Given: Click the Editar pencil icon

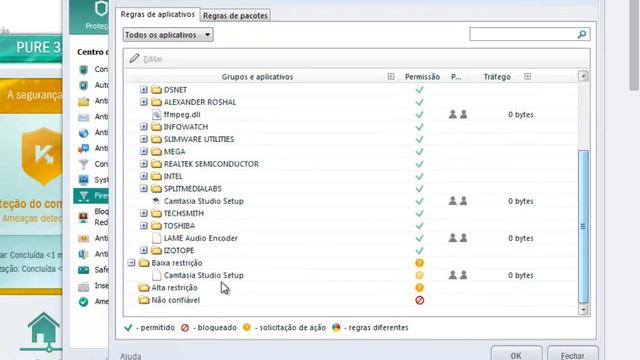Looking at the screenshot, I should 134,58.
